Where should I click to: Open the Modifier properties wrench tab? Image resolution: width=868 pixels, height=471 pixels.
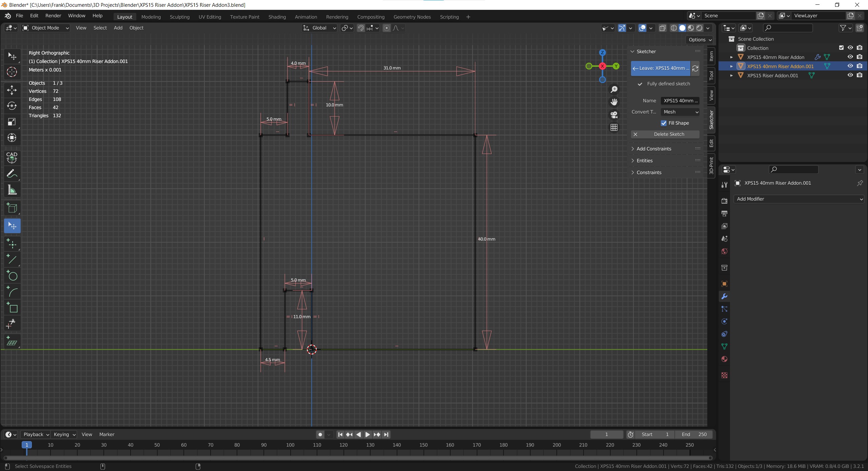pyautogui.click(x=724, y=296)
